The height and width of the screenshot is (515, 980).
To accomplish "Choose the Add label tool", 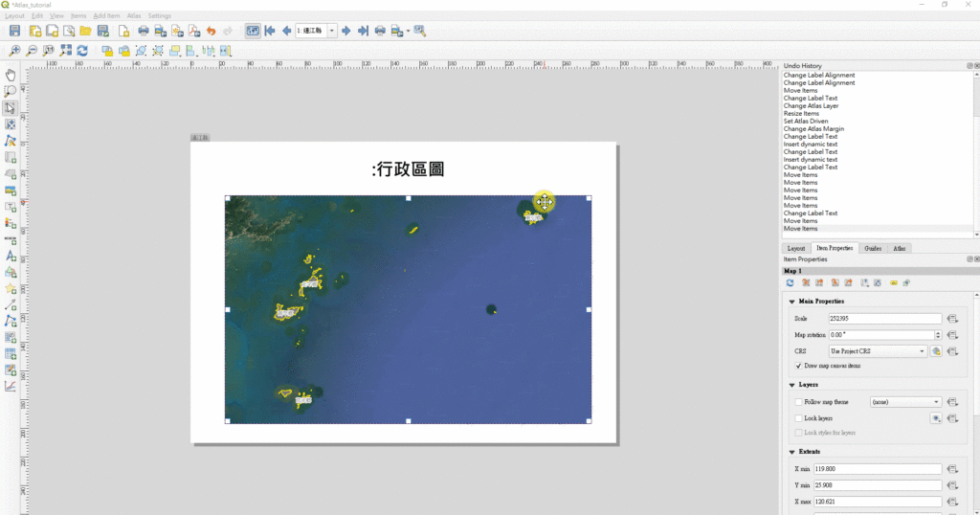I will point(11,207).
